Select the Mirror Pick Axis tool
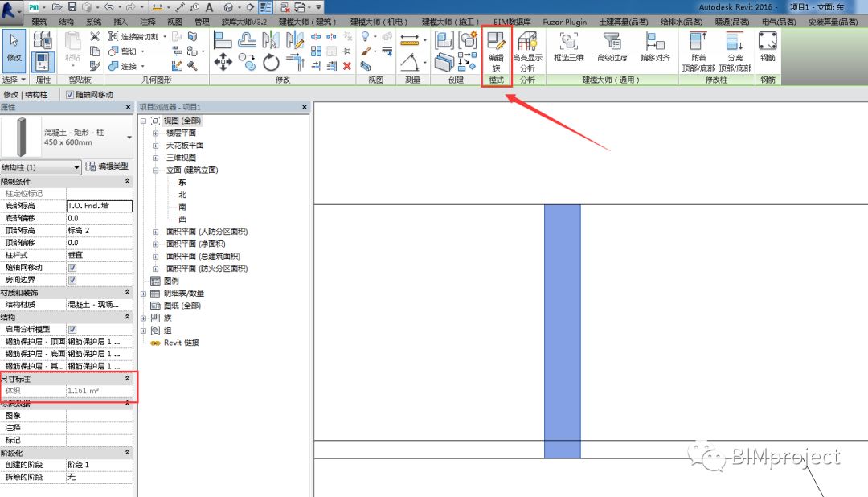The width and height of the screenshot is (868, 497). [271, 40]
